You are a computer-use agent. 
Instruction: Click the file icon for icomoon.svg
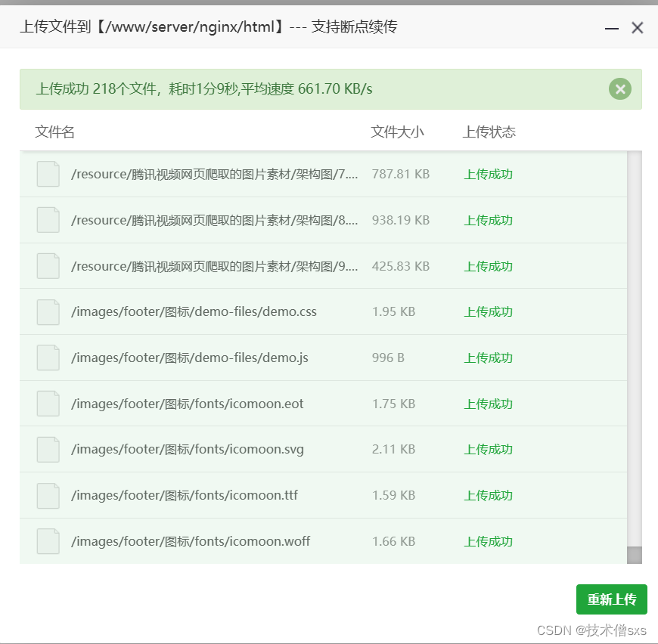48,450
